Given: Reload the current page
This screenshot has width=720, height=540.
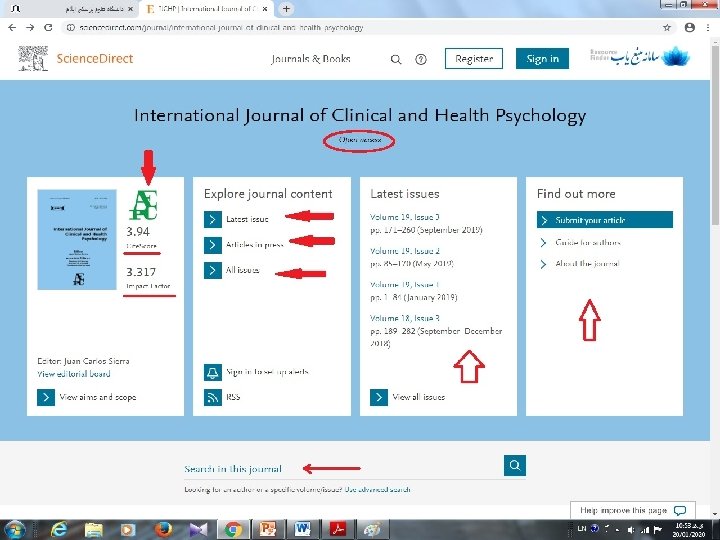Looking at the screenshot, I should coord(48,28).
